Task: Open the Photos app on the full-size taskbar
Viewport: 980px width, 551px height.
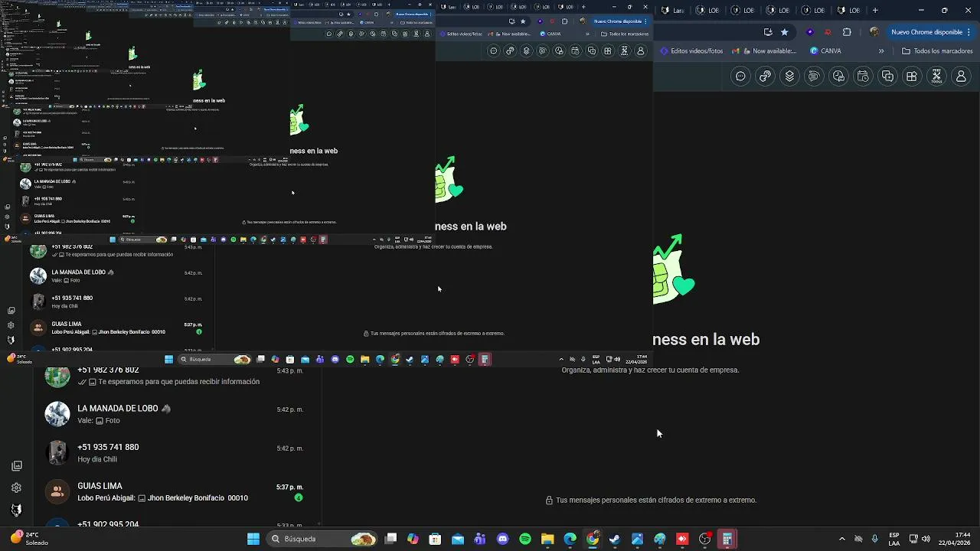Action: [x=637, y=539]
